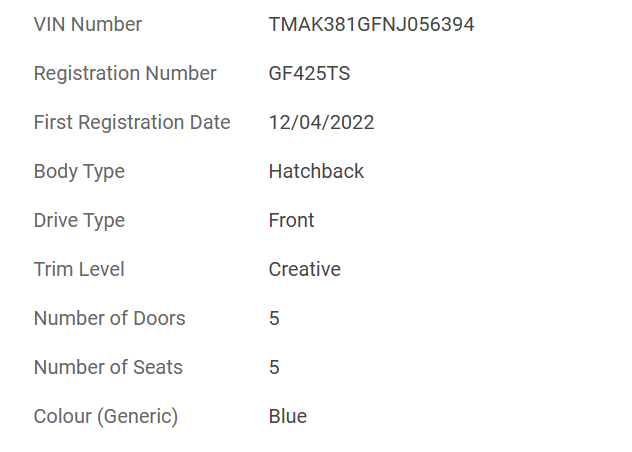Click the Trim Level label
632x452 pixels.
[79, 270]
